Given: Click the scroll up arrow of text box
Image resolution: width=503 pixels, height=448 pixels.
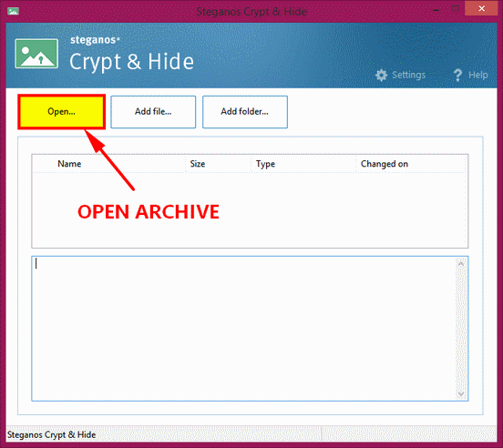Looking at the screenshot, I should [x=461, y=264].
